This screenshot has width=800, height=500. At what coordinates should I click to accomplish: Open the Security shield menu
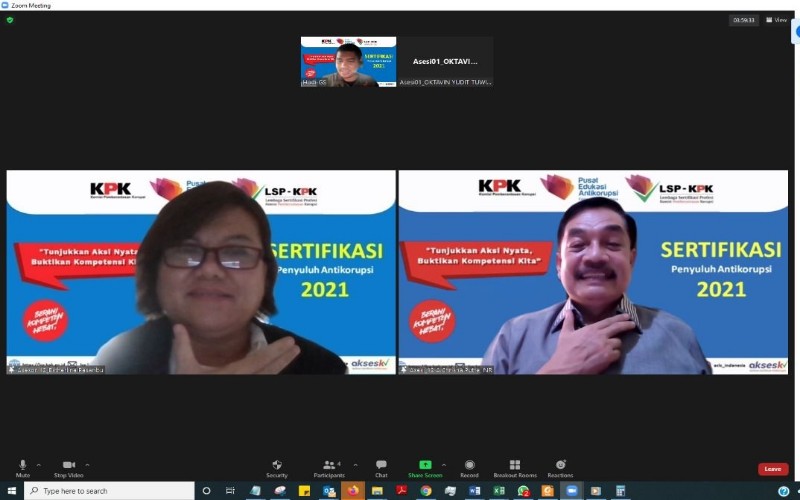pyautogui.click(x=277, y=468)
